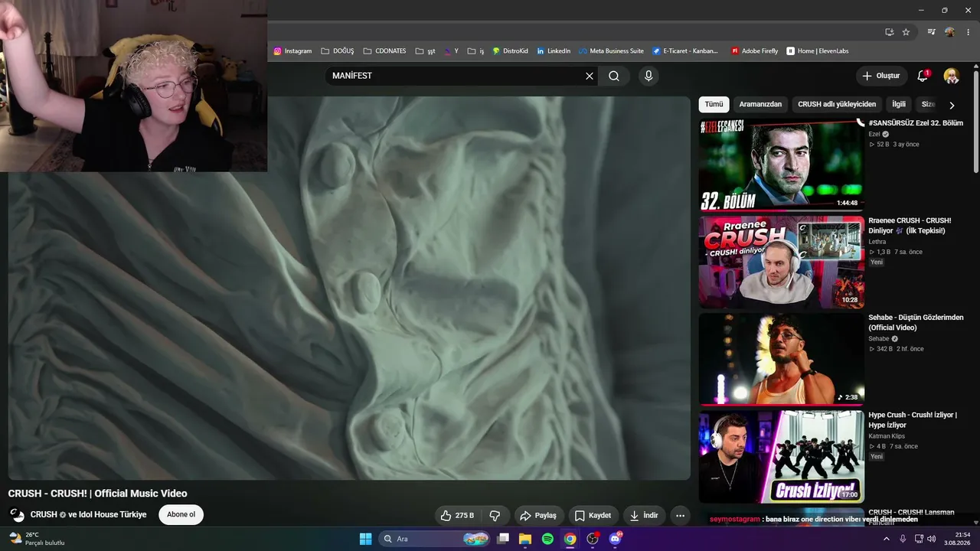
Task: Download the video with İndir
Action: [x=643, y=516]
